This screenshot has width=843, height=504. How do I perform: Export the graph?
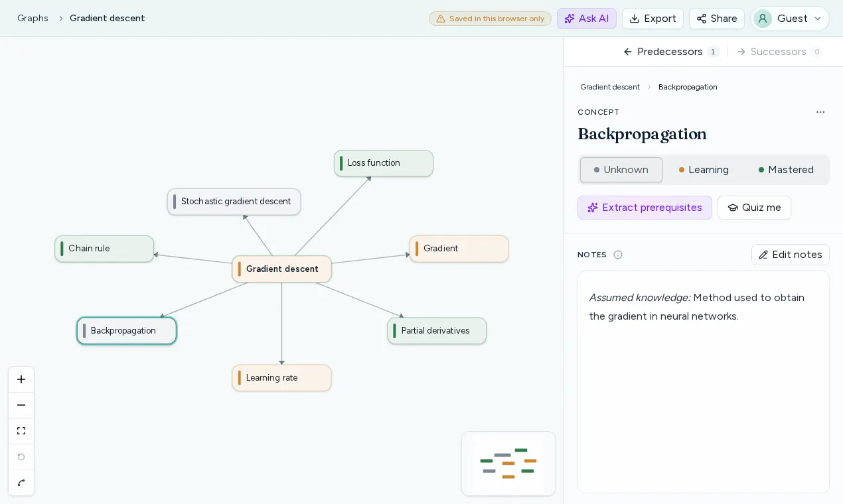652,19
